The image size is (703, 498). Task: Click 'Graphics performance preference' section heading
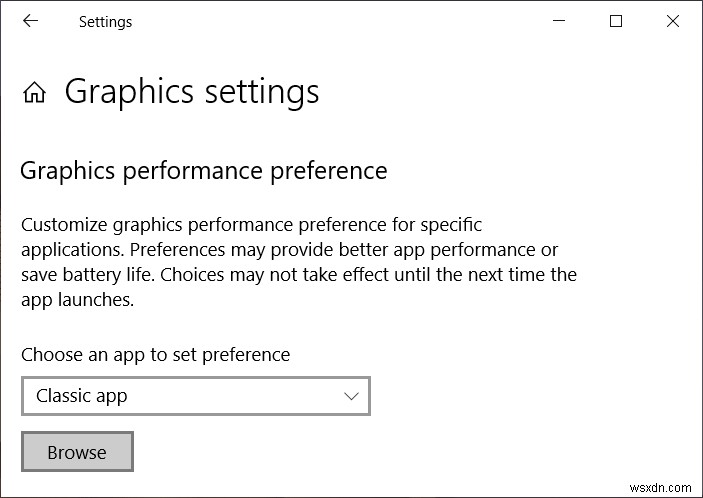[x=203, y=171]
